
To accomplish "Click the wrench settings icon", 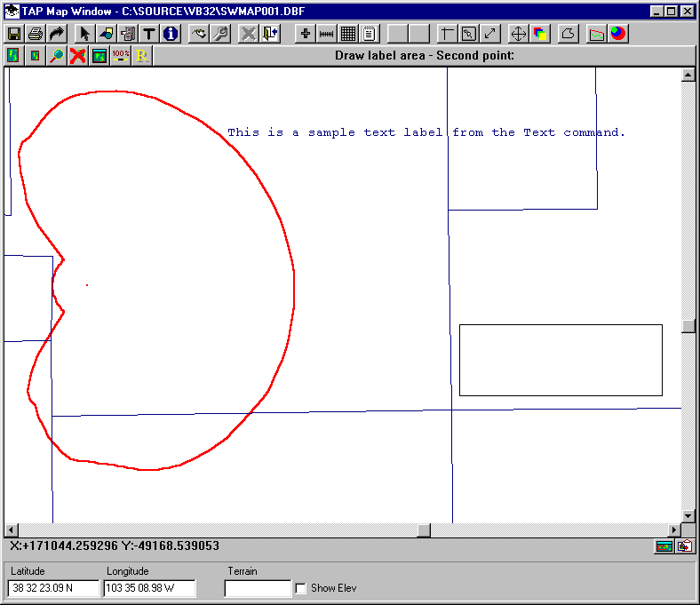I will tap(220, 34).
